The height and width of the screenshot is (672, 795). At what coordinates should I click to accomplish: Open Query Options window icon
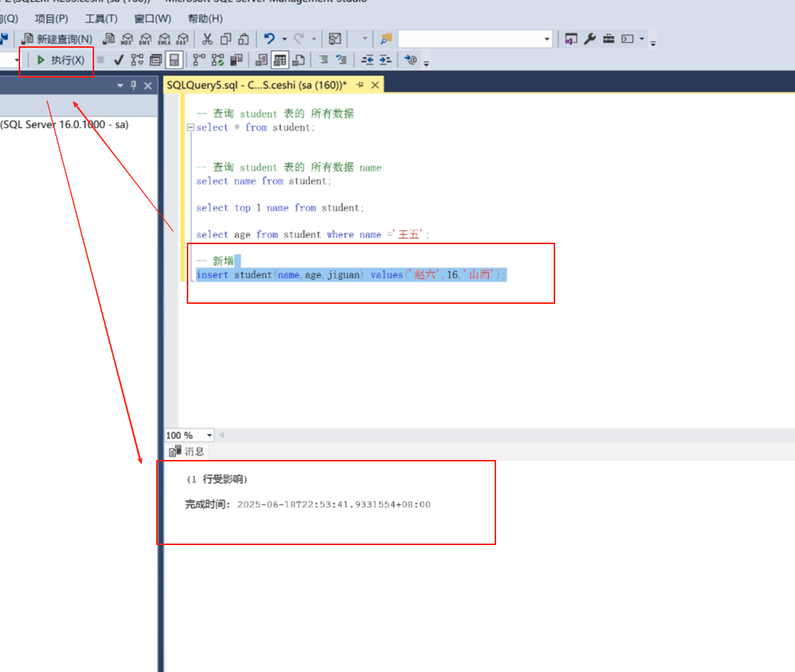point(155,60)
